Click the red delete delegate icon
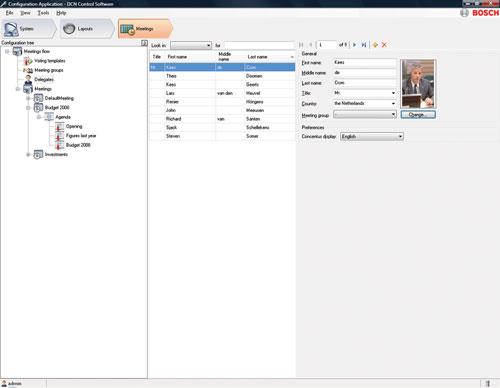Image resolution: width=500 pixels, height=388 pixels. point(384,45)
